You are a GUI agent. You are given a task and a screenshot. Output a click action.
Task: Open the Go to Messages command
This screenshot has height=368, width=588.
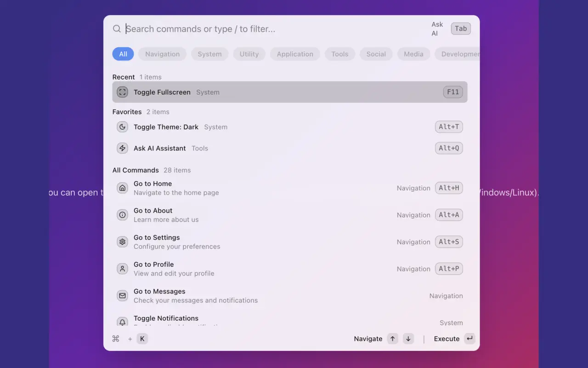(290, 296)
